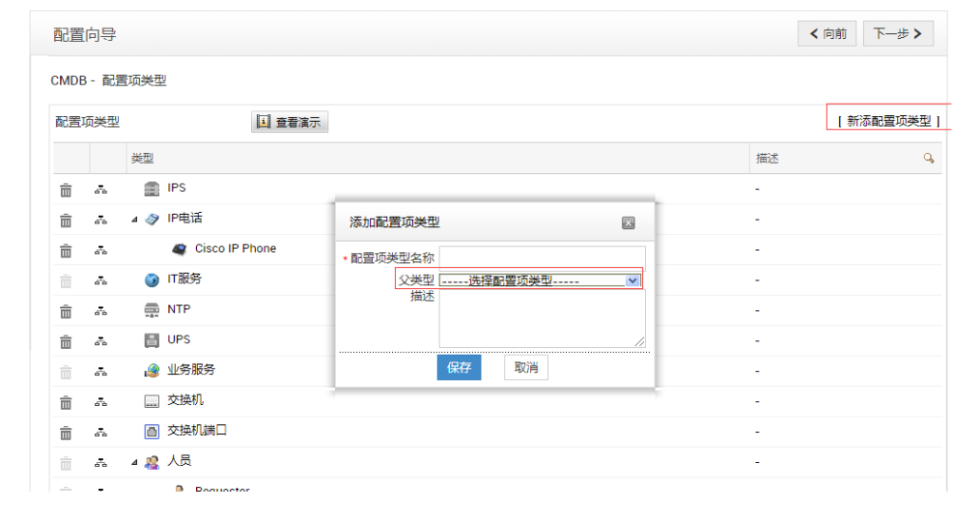Click the hierarchy icon in NTP row
This screenshot has height=522, width=980.
click(x=101, y=310)
